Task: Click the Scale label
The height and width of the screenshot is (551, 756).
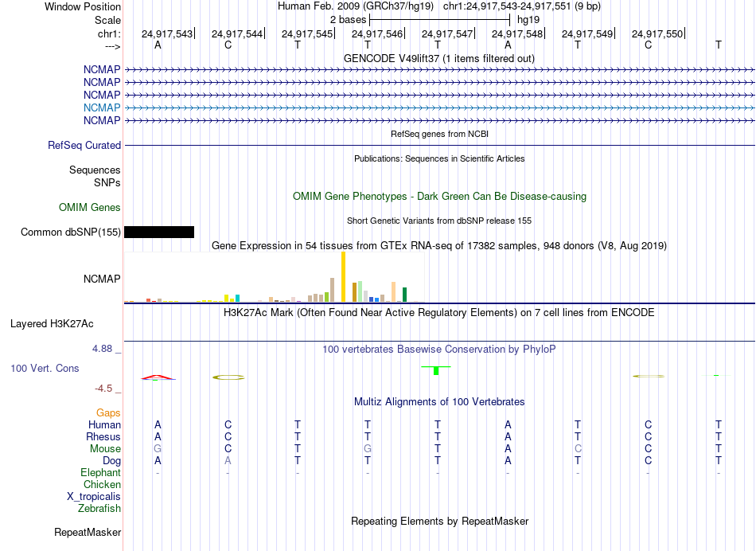Action: tap(107, 20)
